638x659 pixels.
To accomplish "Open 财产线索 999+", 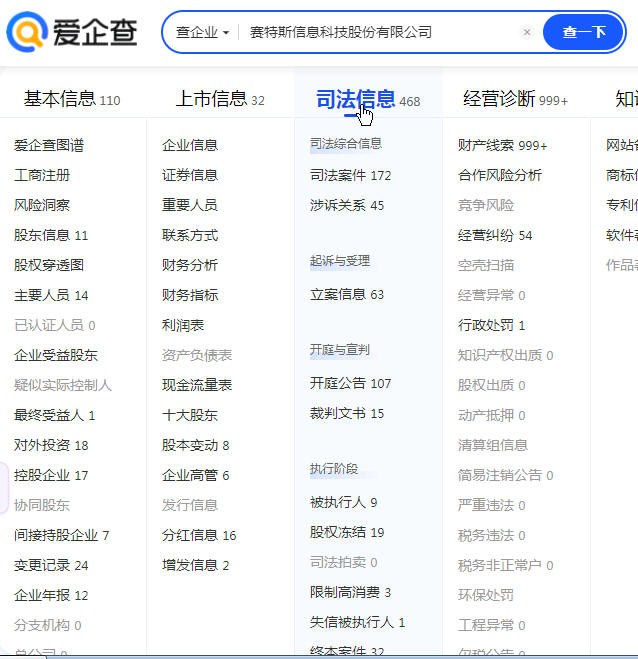I will click(x=503, y=145).
